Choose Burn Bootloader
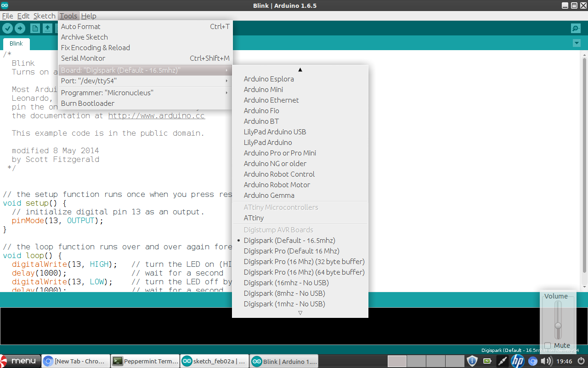This screenshot has width=588, height=368. (x=145, y=103)
